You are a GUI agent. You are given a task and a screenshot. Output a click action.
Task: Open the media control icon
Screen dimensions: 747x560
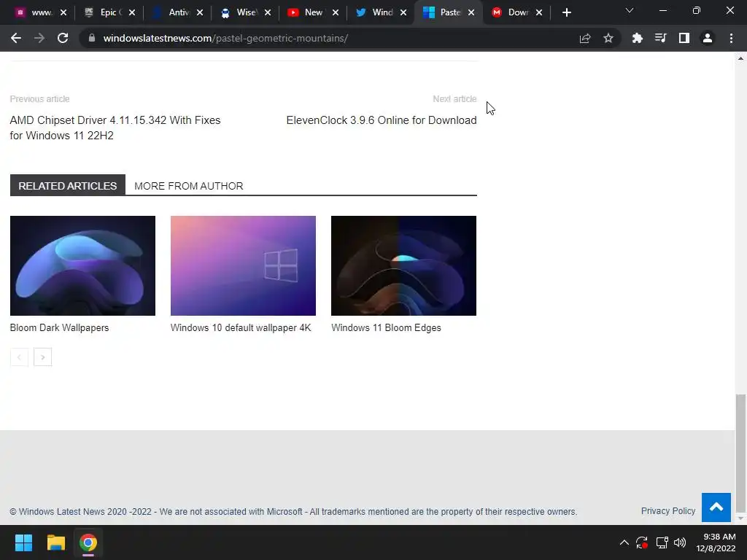coord(661,38)
